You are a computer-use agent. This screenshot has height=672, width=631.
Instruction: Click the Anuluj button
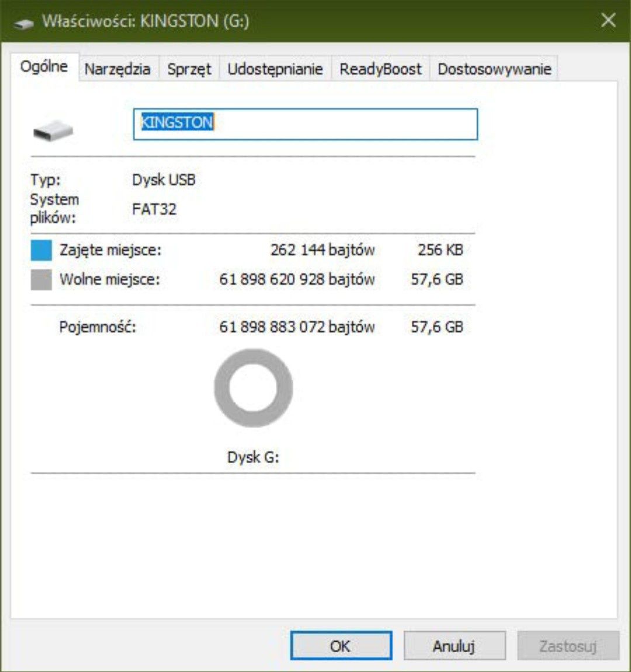point(455,645)
